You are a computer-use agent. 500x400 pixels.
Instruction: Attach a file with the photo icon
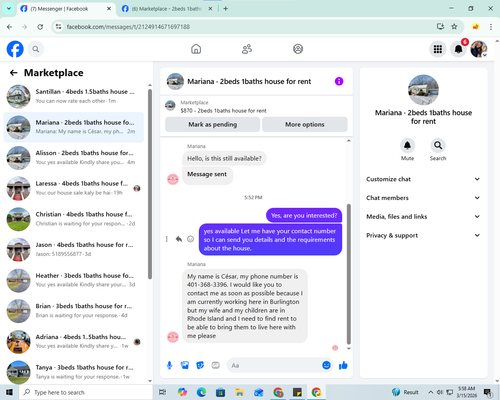coord(185,365)
